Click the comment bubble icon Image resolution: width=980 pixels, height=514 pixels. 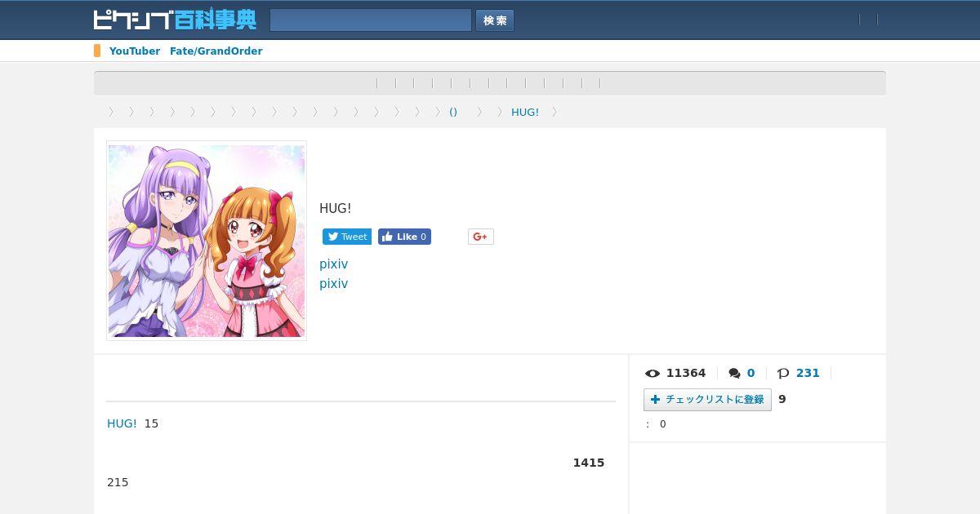[x=735, y=373]
